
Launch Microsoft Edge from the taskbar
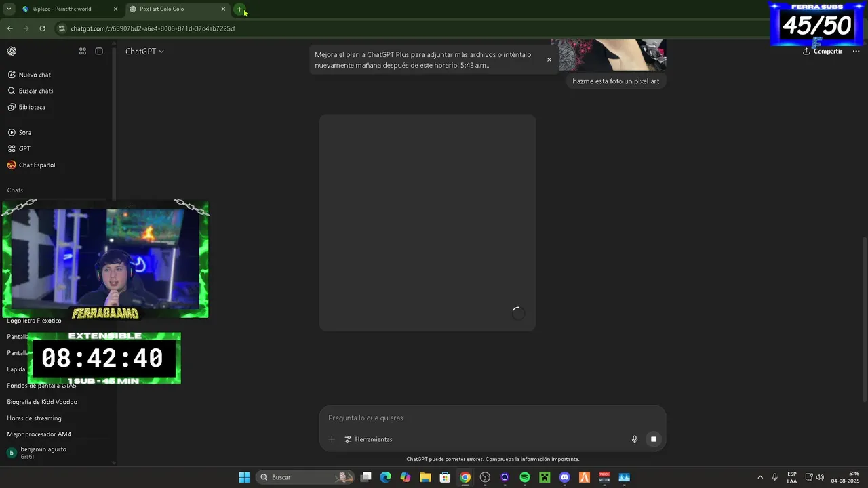pos(386,477)
